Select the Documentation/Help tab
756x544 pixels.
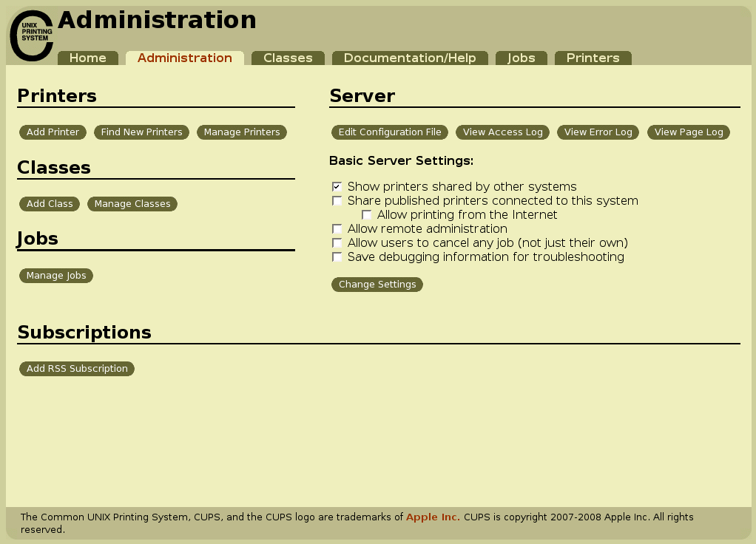click(410, 58)
